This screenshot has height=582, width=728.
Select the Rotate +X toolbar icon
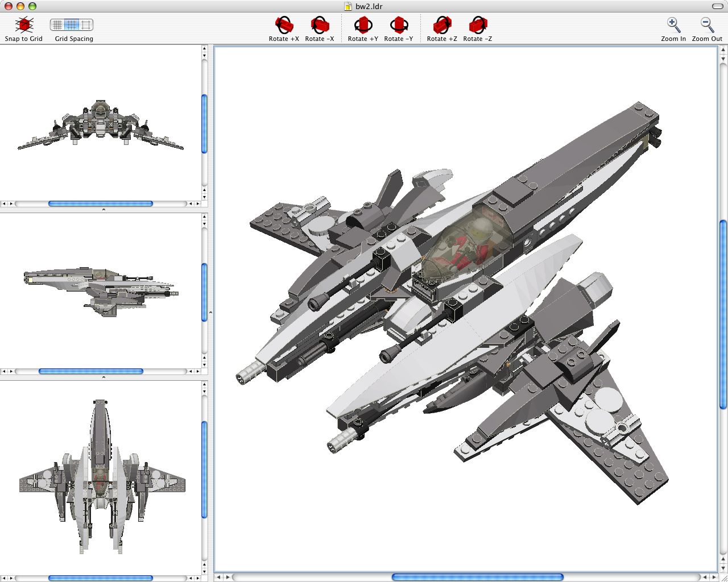[283, 25]
